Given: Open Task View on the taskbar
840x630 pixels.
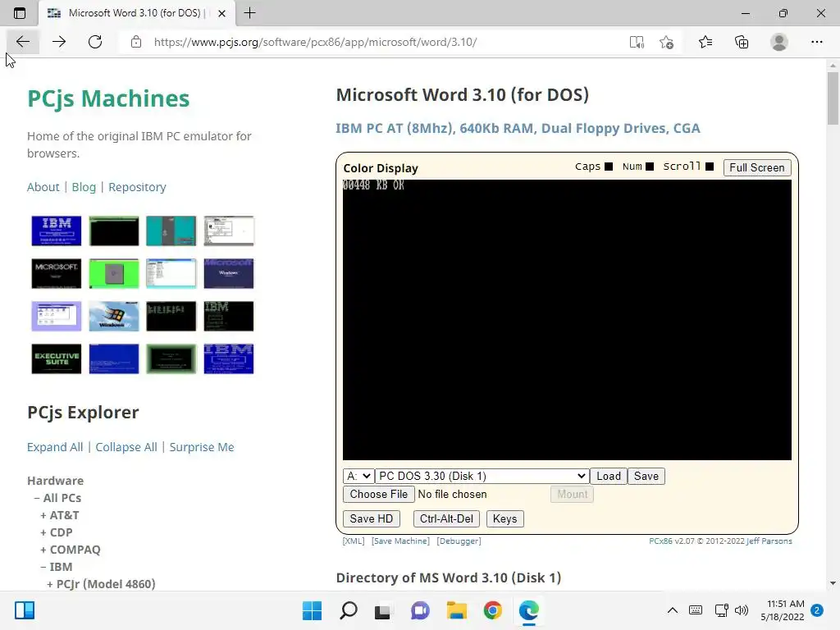Looking at the screenshot, I should 382,610.
